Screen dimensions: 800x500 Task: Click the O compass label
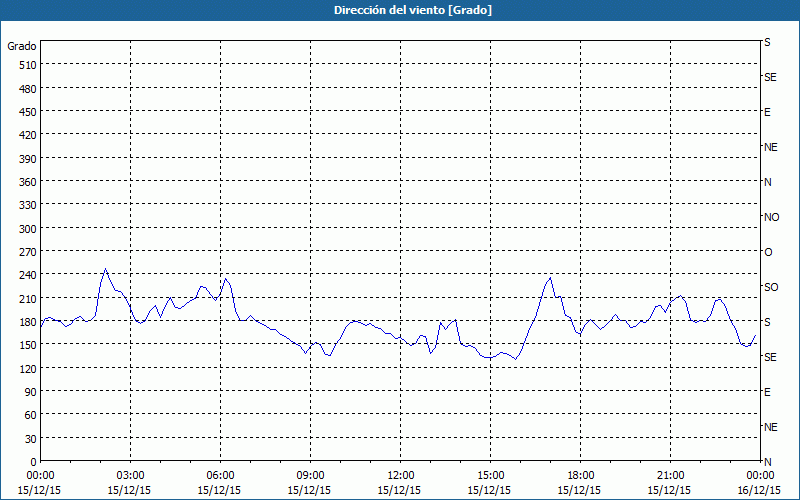[768, 252]
